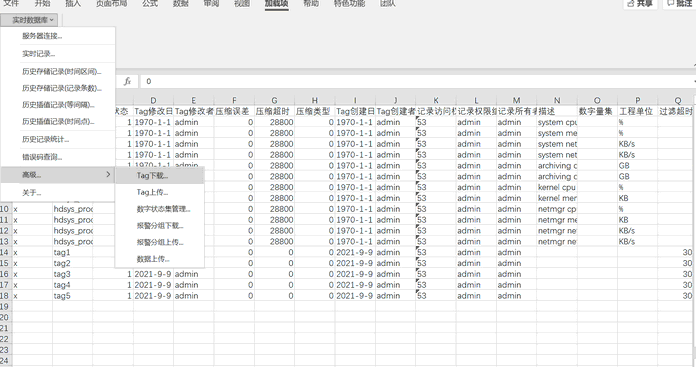Expand the 高级 submenu arrow
This screenshot has width=696, height=367.
[x=108, y=175]
